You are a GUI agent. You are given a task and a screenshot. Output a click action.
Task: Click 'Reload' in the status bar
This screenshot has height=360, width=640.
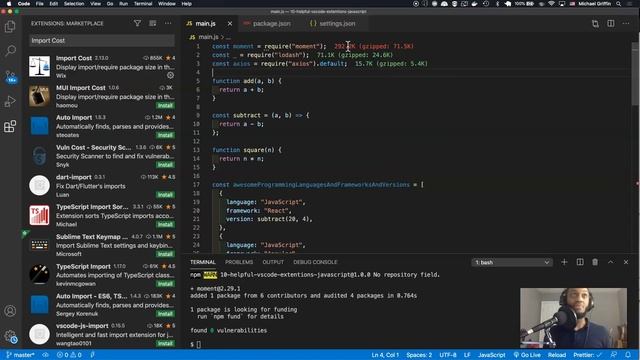click(557, 355)
